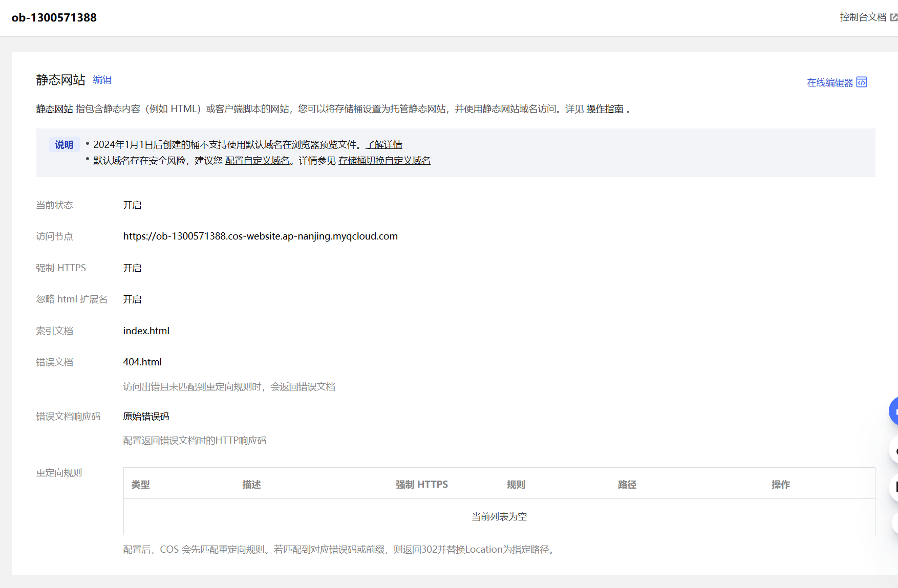The height and width of the screenshot is (588, 898).
Task: Click the 错误文档响应码 label
Action: (68, 417)
